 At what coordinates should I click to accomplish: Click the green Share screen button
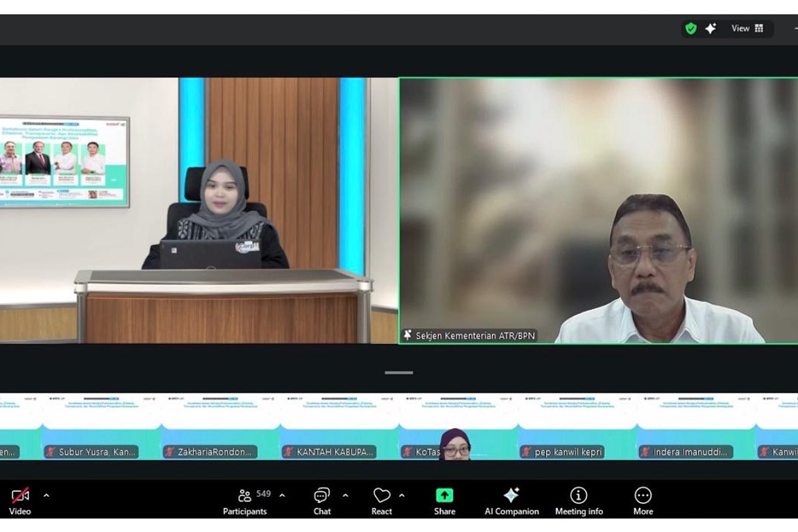[x=444, y=500]
